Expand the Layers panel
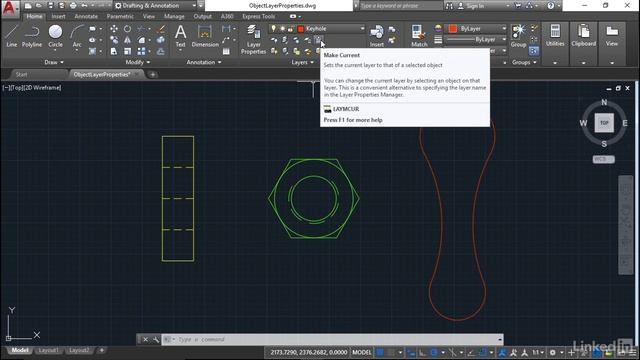The image size is (640, 360). pyautogui.click(x=302, y=62)
